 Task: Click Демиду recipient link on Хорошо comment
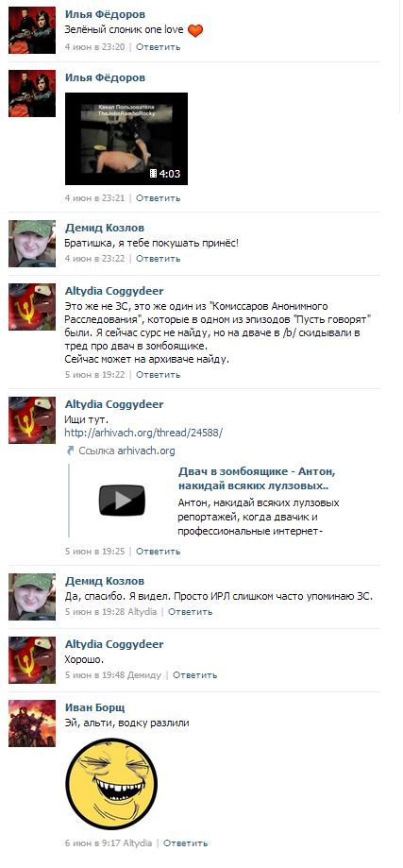tap(144, 675)
